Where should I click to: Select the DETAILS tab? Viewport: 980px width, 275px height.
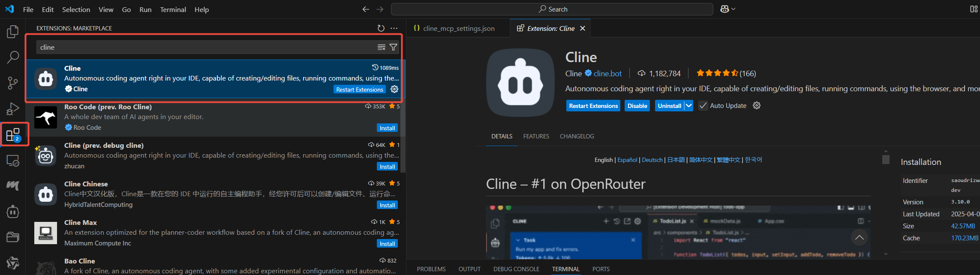tap(502, 136)
